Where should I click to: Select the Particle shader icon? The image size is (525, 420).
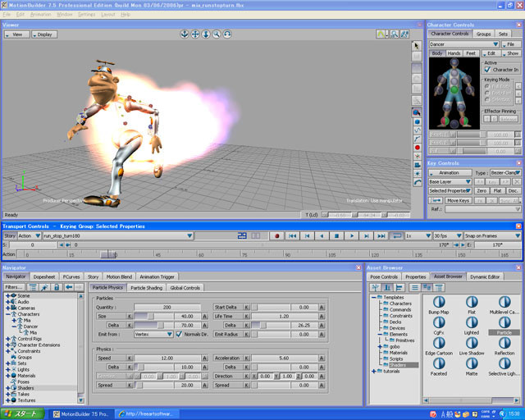pyautogui.click(x=504, y=326)
